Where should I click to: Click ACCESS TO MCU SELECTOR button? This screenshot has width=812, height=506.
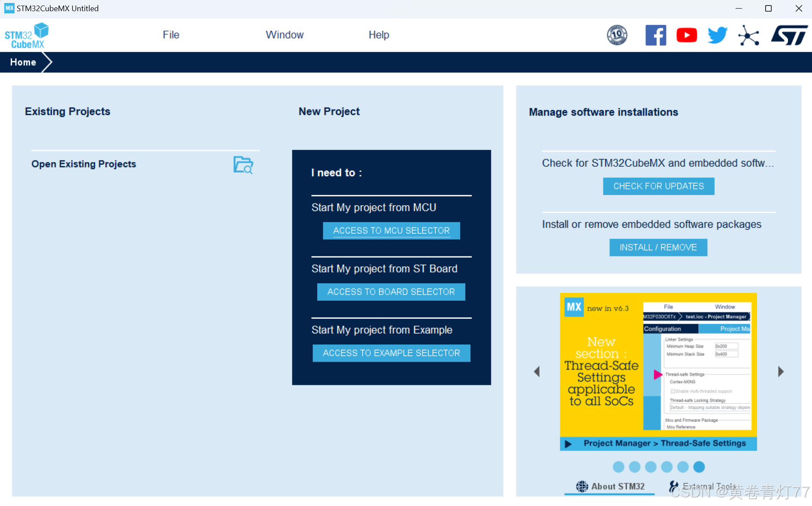(391, 231)
